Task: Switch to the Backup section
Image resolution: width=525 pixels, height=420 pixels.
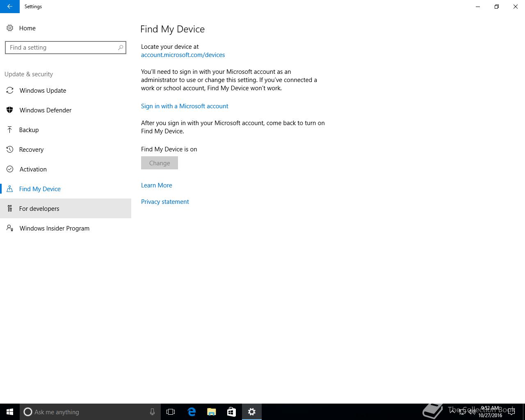Action: (x=66, y=130)
